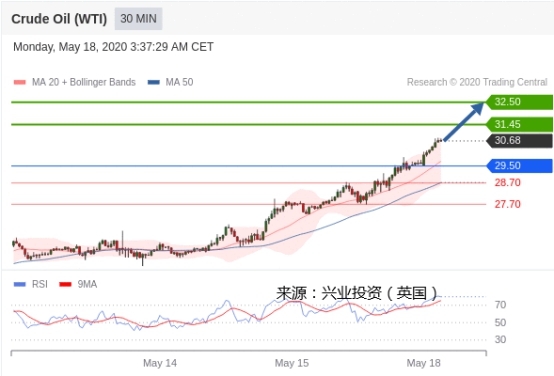
Task: Click the RSI 70 level label
Action: click(500, 305)
